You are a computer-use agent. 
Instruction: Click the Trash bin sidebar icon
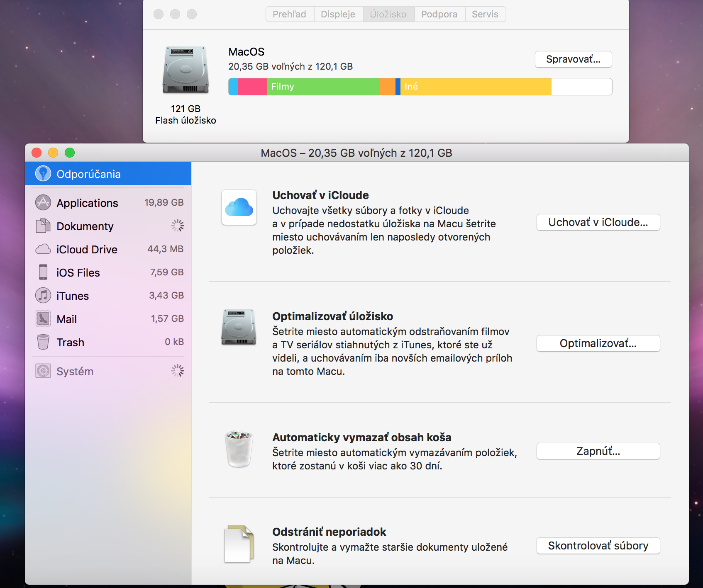point(43,342)
